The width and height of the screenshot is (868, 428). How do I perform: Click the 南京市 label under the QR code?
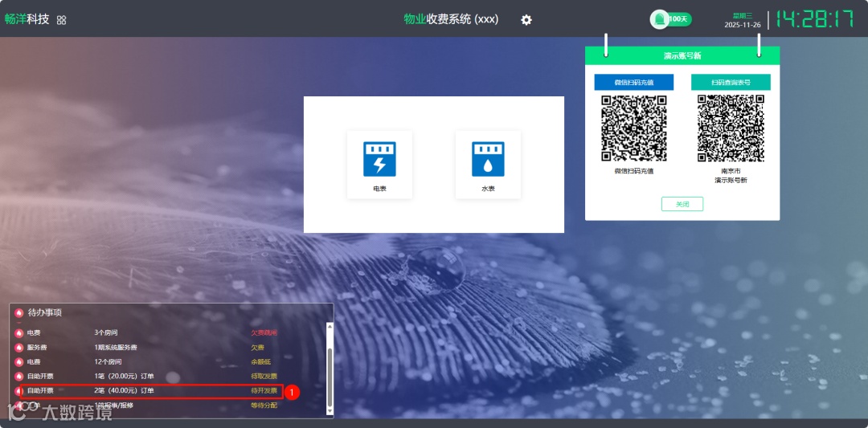731,171
